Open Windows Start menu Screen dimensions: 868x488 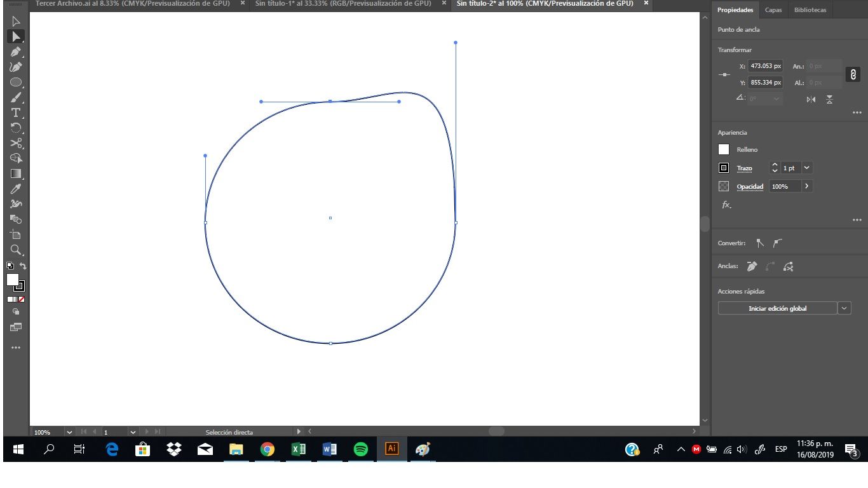(x=18, y=449)
